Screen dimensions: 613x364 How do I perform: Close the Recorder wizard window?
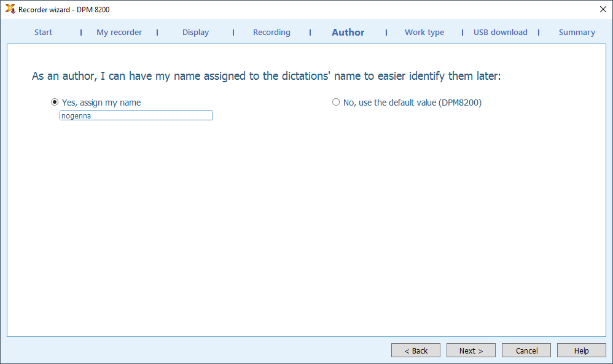click(x=603, y=9)
